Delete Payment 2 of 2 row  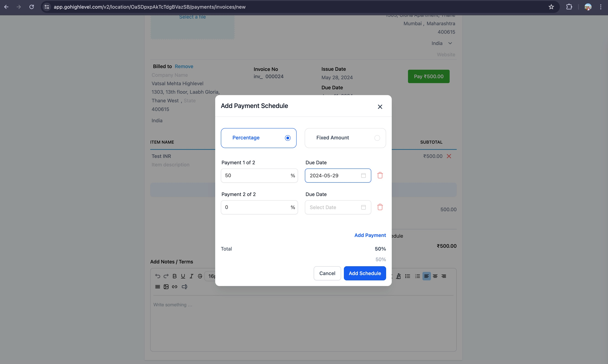[380, 207]
